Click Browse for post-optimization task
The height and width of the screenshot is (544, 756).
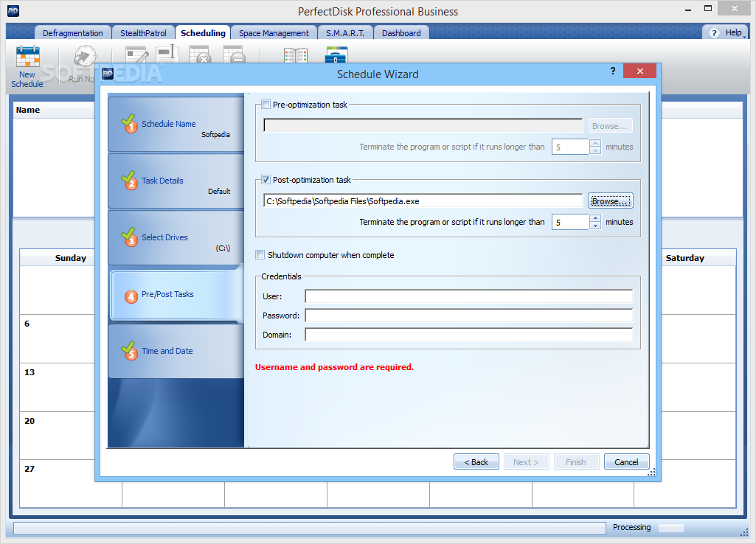click(611, 201)
